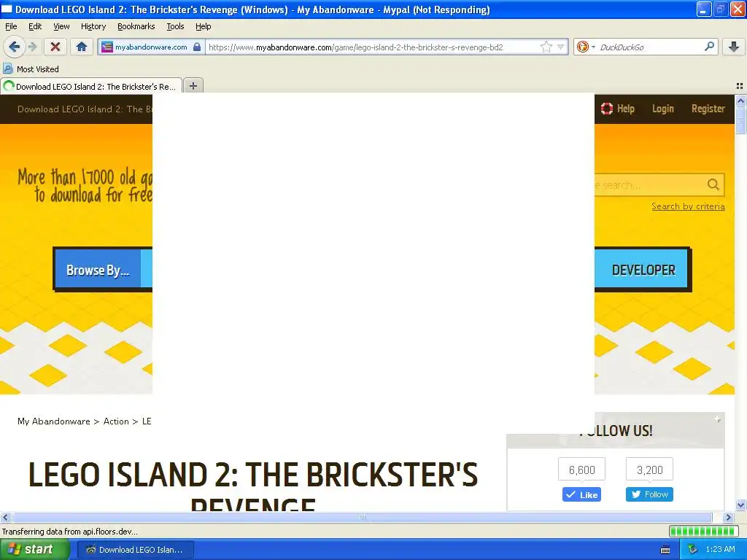Click the Browse By... button

pyautogui.click(x=98, y=270)
